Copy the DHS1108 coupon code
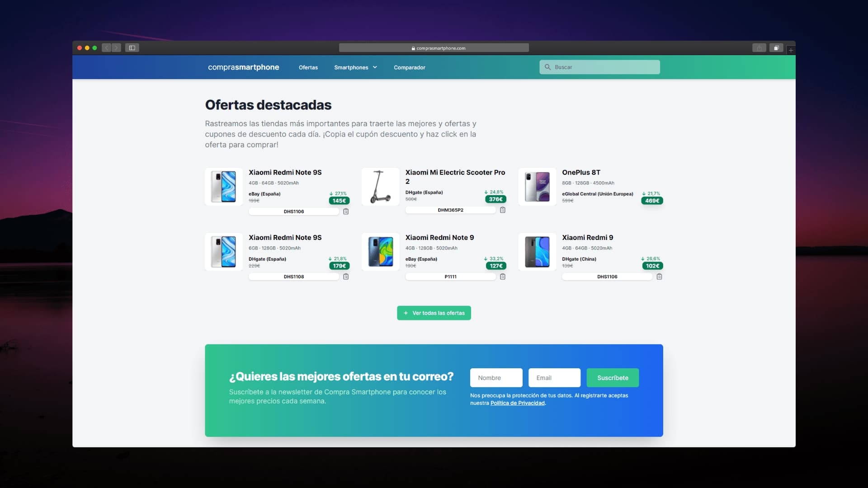The height and width of the screenshot is (488, 868). click(346, 276)
